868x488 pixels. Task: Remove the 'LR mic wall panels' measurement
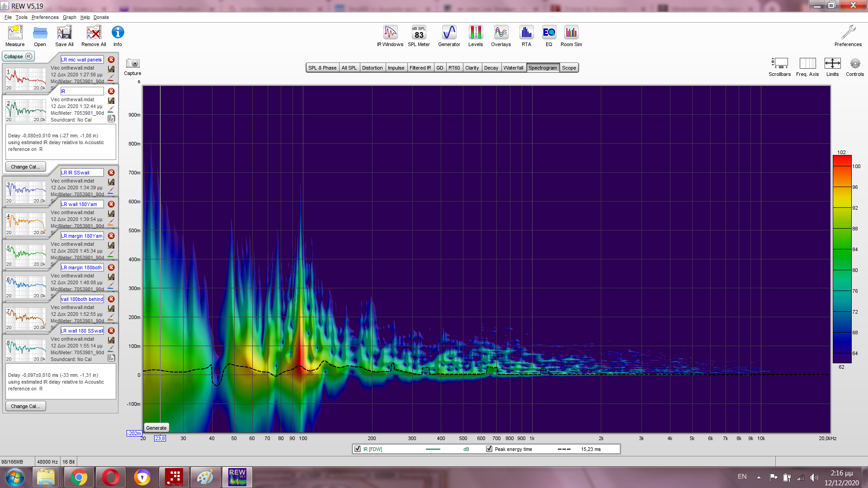point(111,60)
